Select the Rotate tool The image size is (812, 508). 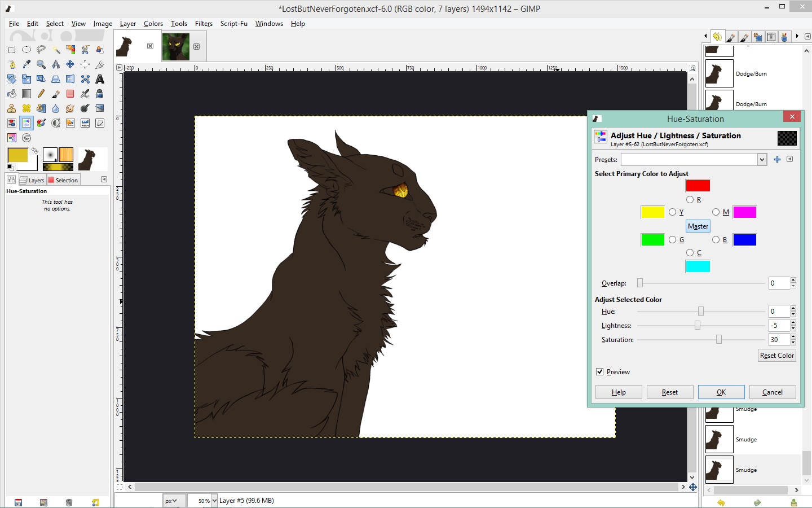click(12, 79)
